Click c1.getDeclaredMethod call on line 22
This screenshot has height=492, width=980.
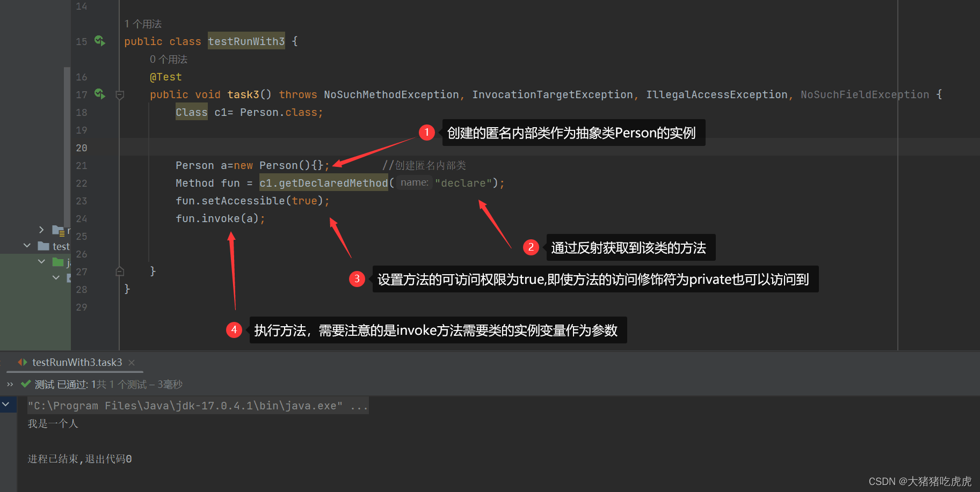pos(324,183)
